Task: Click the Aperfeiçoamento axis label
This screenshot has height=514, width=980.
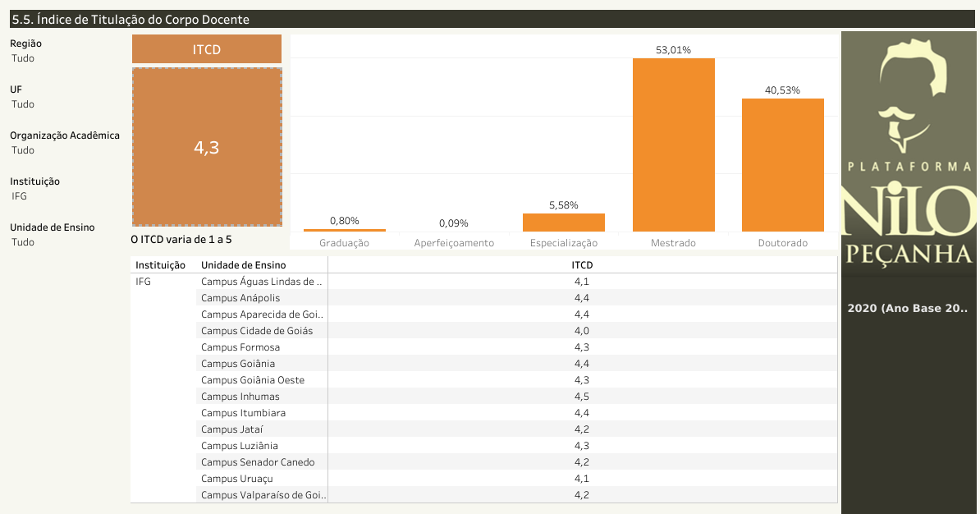Action: (454, 243)
